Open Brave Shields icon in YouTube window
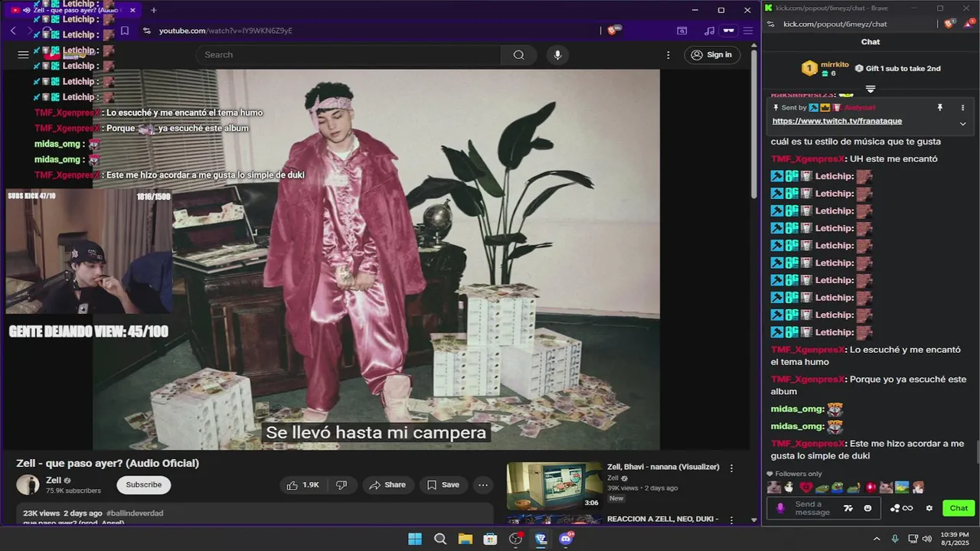The width and height of the screenshot is (980, 551). click(x=613, y=31)
